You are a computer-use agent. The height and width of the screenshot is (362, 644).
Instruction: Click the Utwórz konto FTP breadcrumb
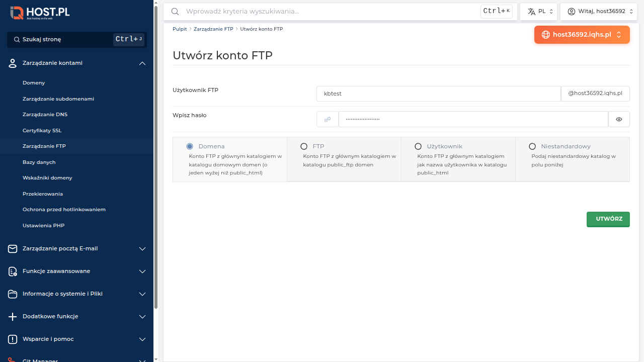(262, 29)
